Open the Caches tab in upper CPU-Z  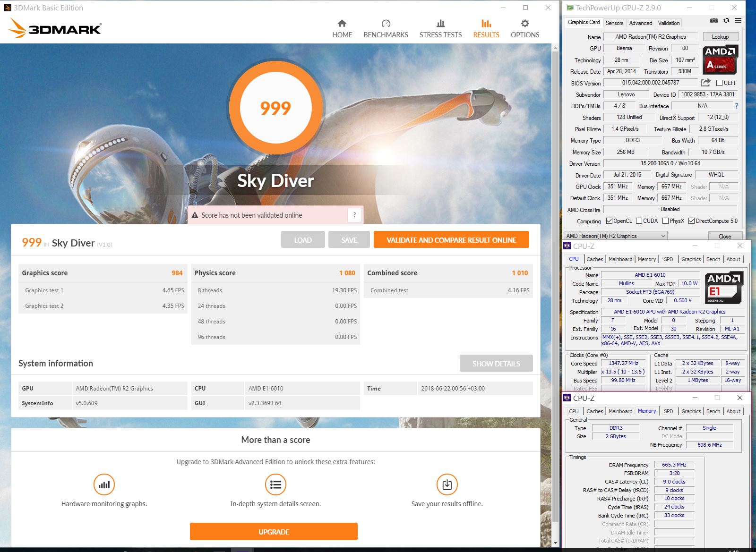(594, 259)
